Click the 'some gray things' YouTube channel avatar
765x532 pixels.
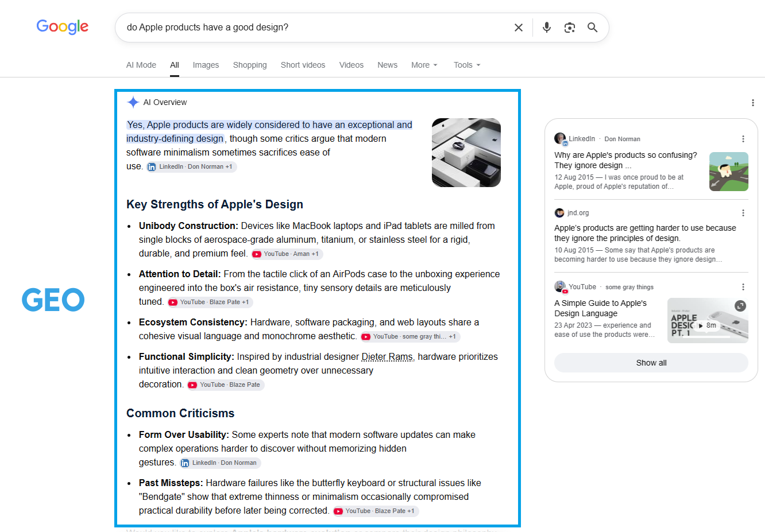[560, 286]
